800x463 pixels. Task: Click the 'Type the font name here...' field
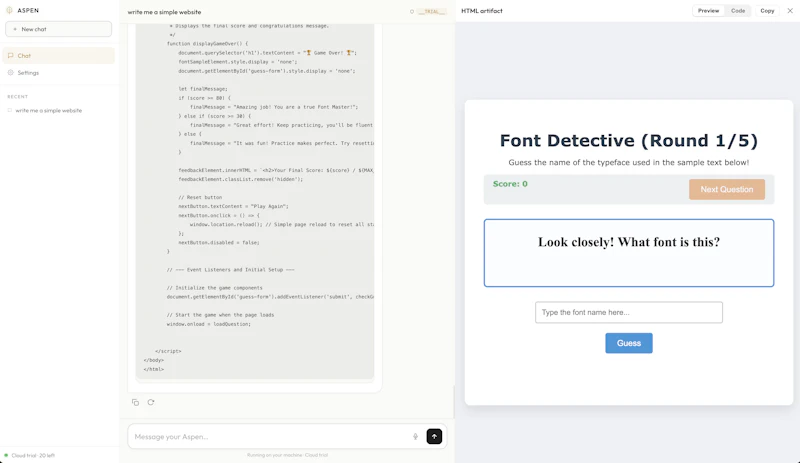[629, 312]
